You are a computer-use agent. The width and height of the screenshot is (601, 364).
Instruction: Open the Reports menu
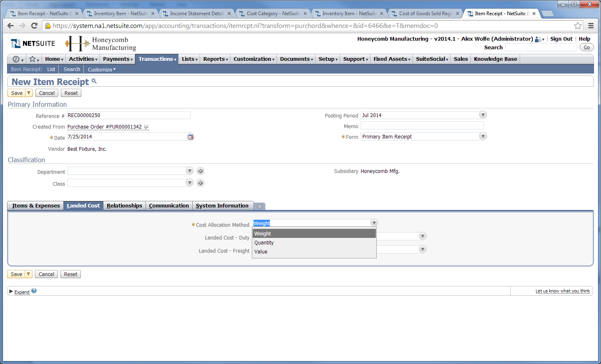pos(216,59)
